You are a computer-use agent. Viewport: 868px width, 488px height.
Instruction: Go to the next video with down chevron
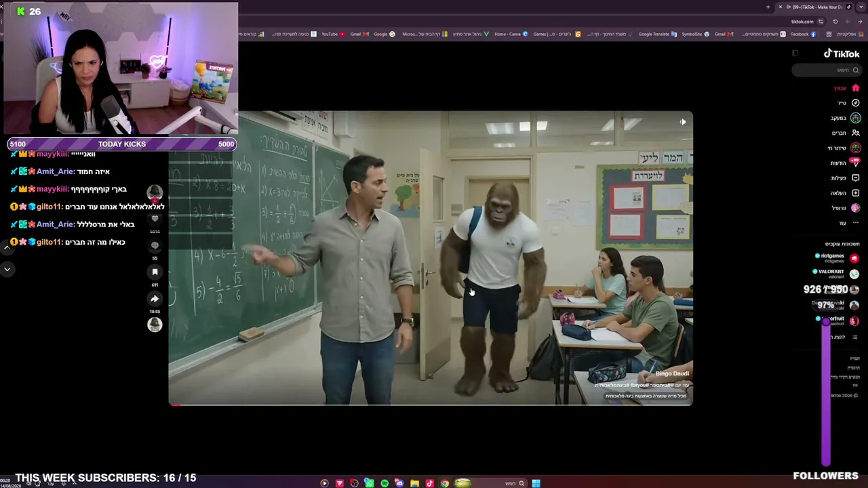pos(7,269)
